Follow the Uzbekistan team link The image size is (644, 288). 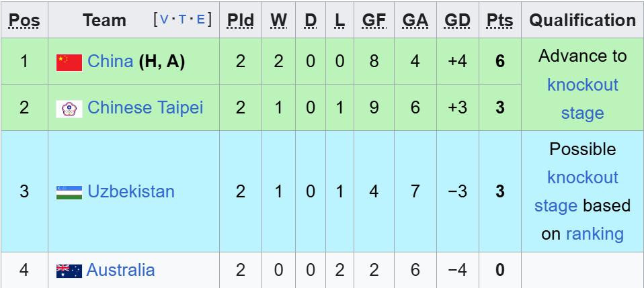coord(131,191)
